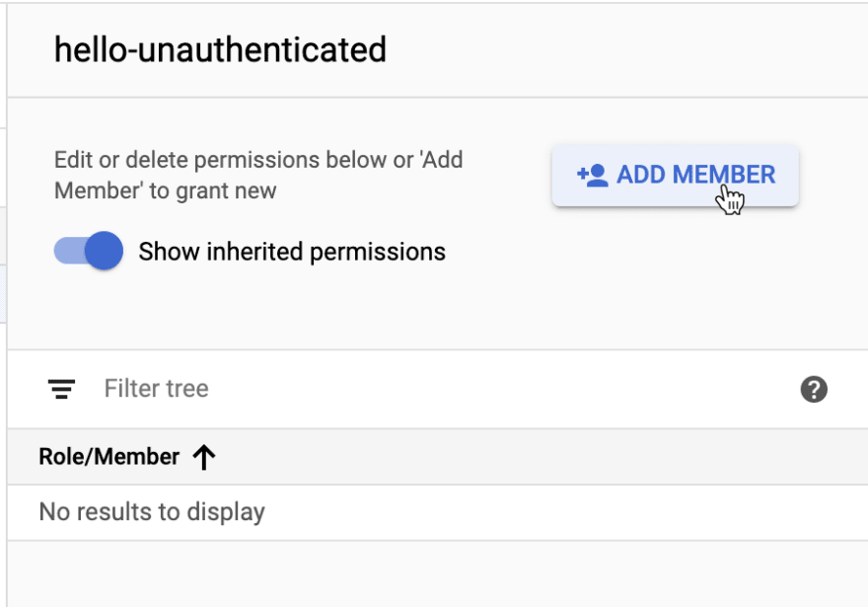This screenshot has height=607, width=868.
Task: Click the blue knob of the permissions toggle
Action: (105, 251)
